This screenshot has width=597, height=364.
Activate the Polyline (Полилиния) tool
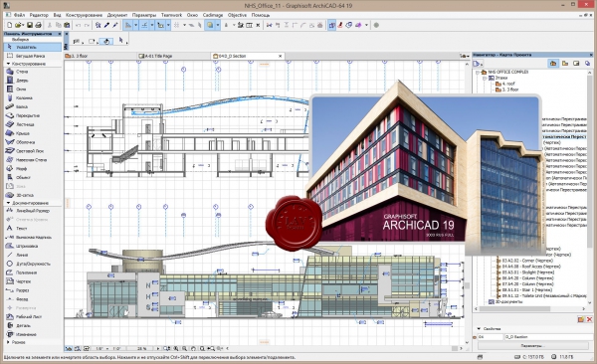point(32,273)
